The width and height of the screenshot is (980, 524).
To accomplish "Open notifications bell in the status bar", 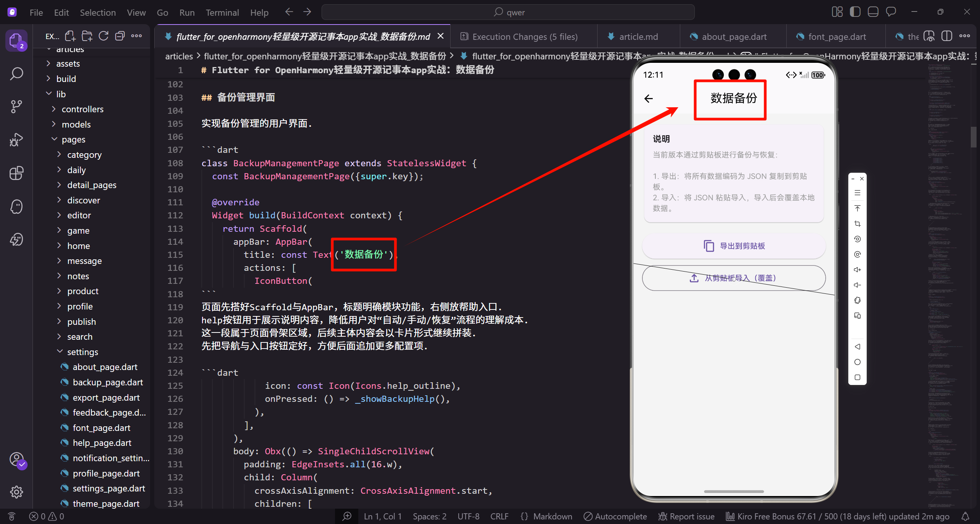I will click(965, 516).
